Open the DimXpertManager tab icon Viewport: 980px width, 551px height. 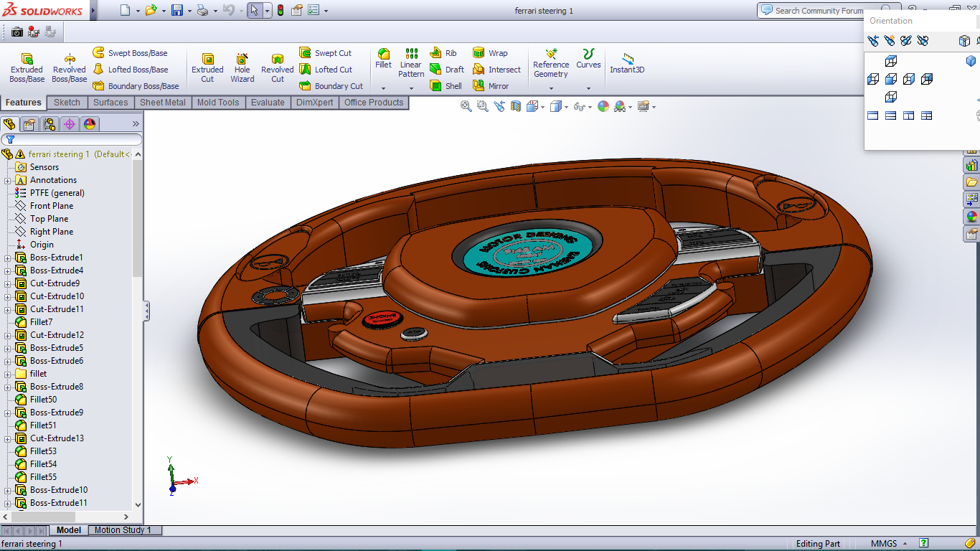point(70,124)
